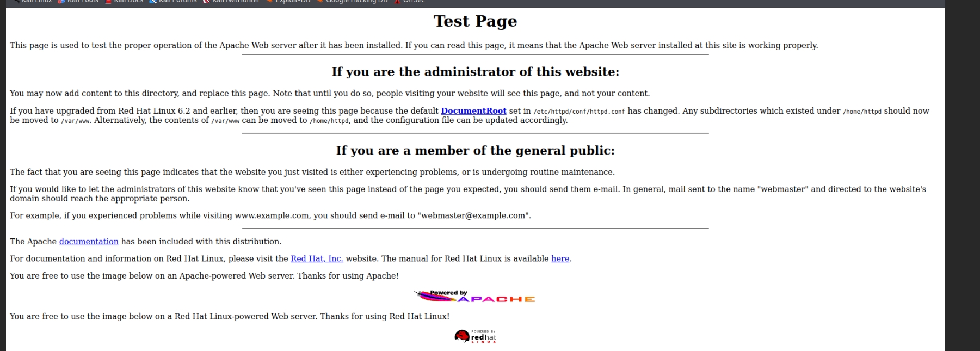Open the Apache documentation link
The width and height of the screenshot is (980, 351).
click(x=89, y=242)
